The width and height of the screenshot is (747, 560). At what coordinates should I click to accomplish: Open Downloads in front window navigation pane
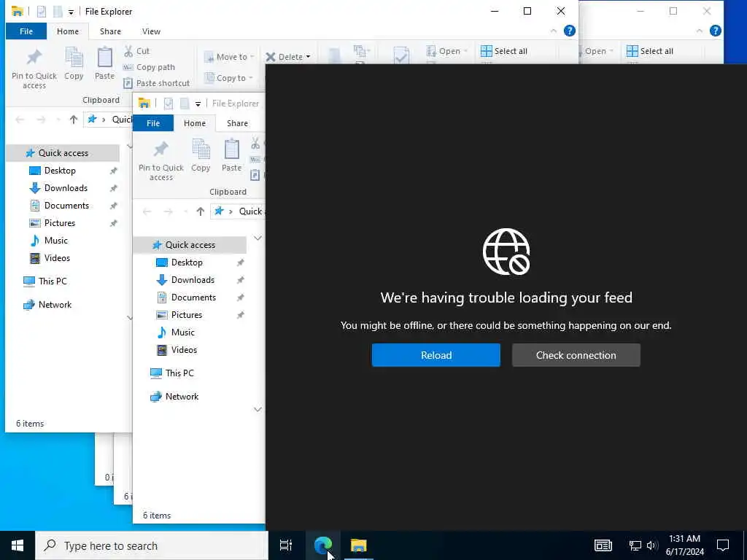point(193,280)
